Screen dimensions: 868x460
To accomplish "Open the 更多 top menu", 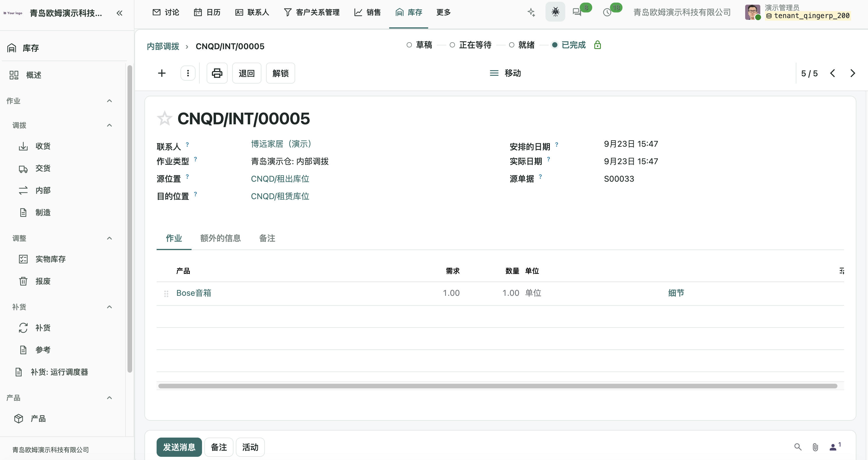I will tap(443, 12).
